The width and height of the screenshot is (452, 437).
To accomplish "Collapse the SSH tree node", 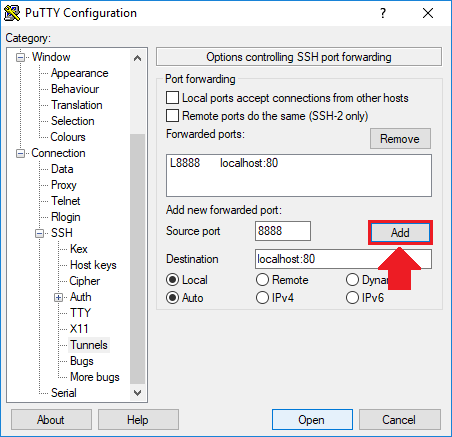I will pos(40,233).
